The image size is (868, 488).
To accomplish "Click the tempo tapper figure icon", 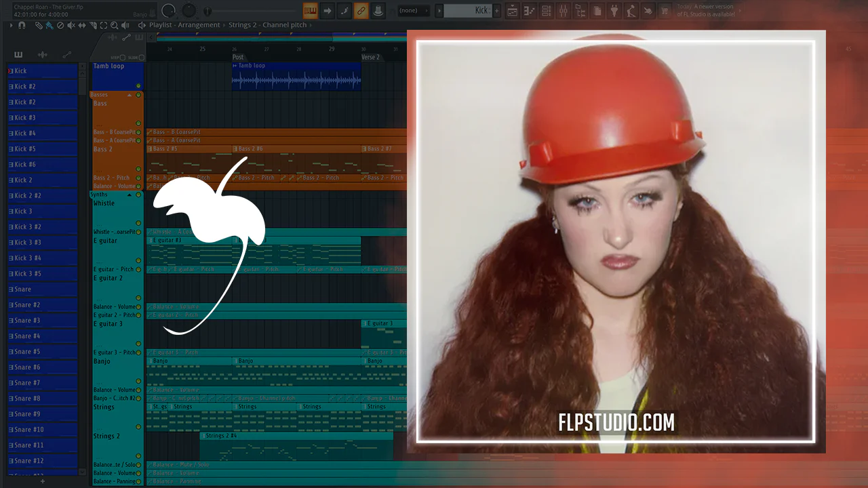I will click(631, 11).
